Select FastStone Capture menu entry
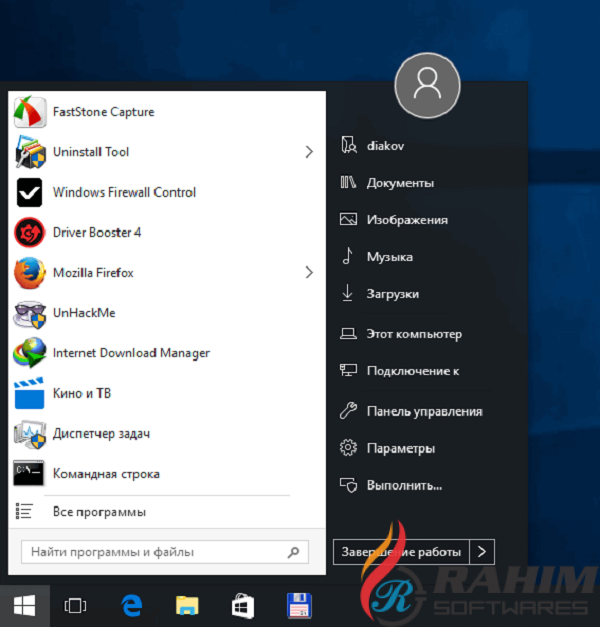600x627 pixels. coord(167,112)
